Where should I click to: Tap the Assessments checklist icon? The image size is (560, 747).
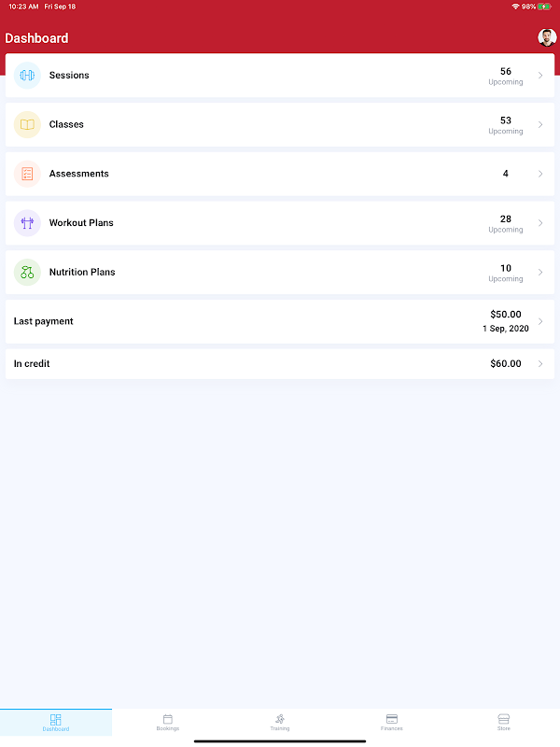(x=27, y=174)
